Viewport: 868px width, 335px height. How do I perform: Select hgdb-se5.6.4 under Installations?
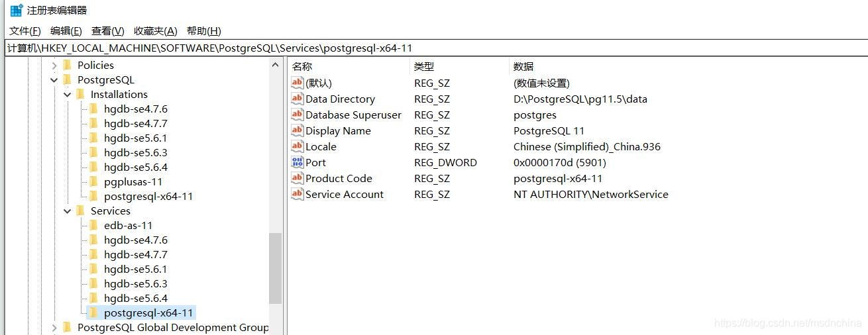(x=136, y=167)
